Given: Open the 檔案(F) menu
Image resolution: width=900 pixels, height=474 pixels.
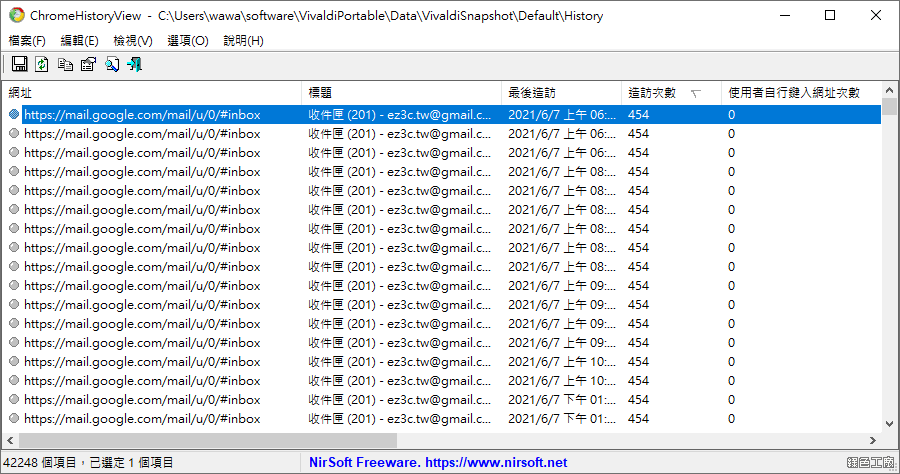Looking at the screenshot, I should point(27,41).
